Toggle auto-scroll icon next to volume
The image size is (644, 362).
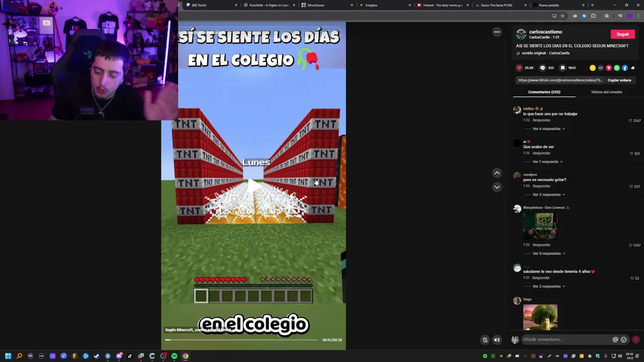point(485,340)
